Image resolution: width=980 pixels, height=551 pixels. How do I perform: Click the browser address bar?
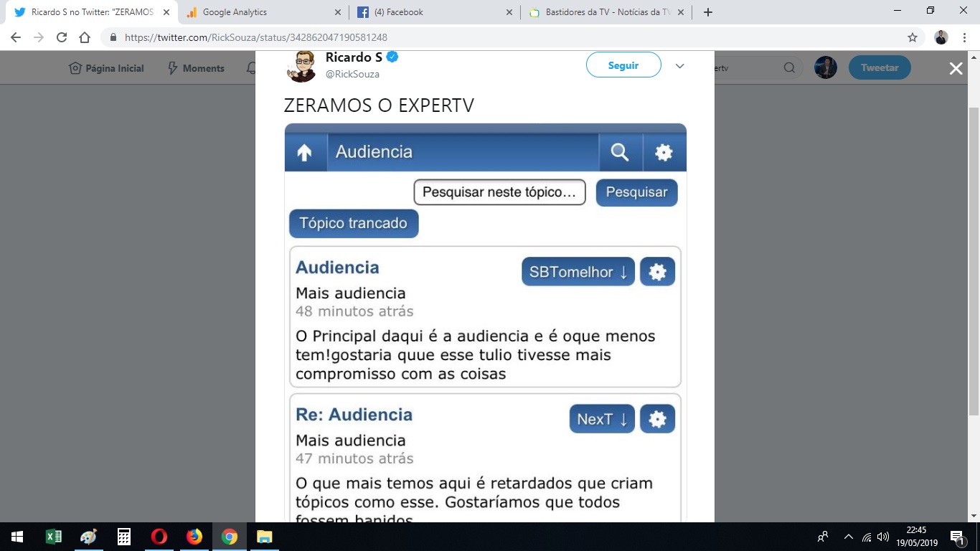pyautogui.click(x=502, y=38)
